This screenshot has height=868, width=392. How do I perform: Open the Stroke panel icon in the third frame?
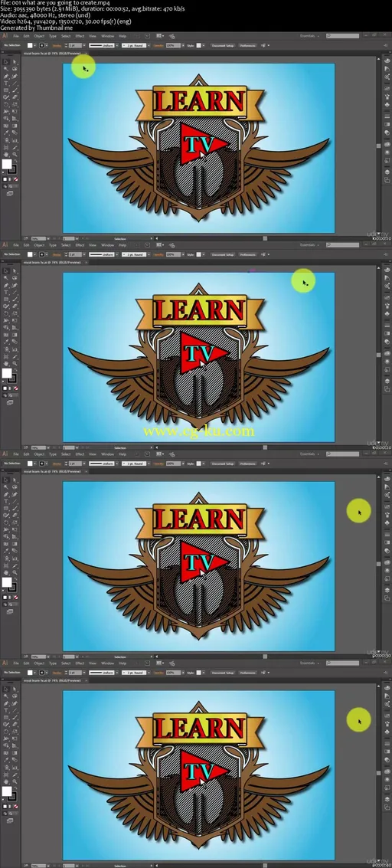click(x=387, y=534)
